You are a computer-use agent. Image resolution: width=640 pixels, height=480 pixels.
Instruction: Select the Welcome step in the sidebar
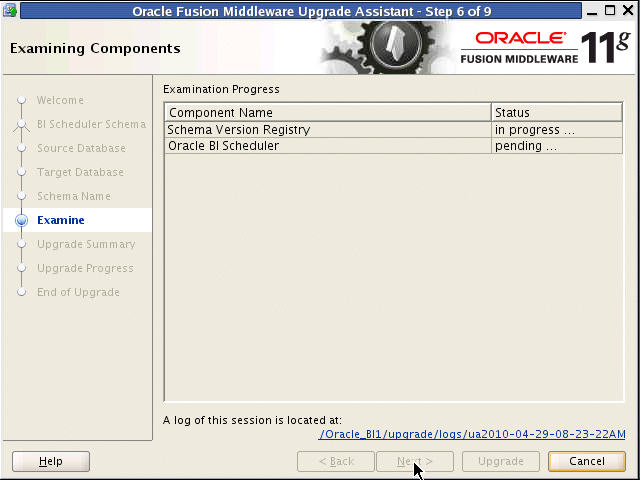point(60,100)
